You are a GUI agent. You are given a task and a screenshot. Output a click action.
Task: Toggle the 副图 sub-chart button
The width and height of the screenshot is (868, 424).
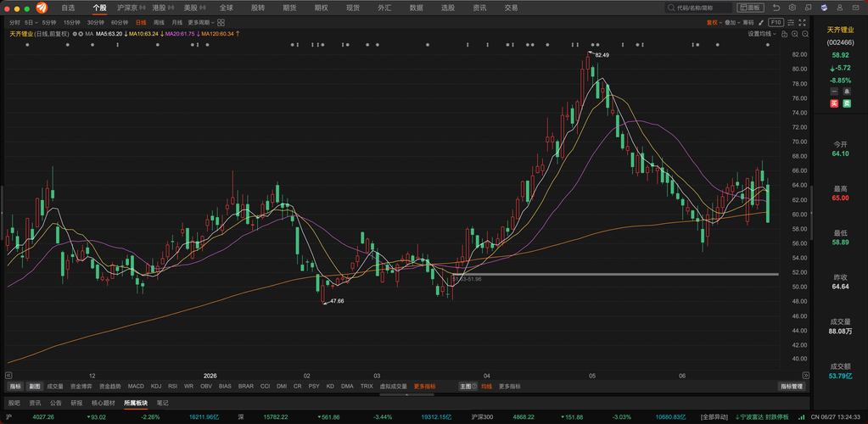[x=34, y=387]
